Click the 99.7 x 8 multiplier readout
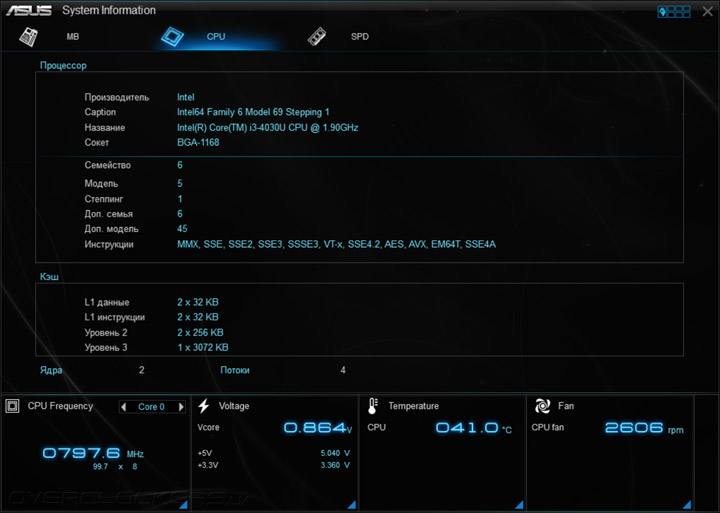This screenshot has height=513, width=720. click(115, 467)
